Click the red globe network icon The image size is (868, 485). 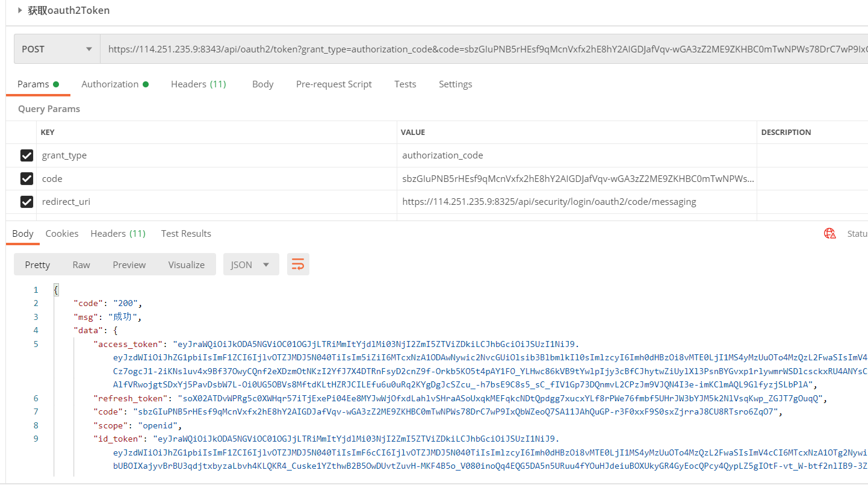pos(830,234)
